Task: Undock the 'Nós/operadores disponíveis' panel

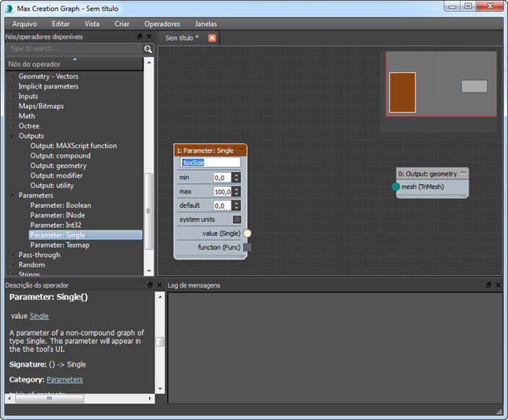Action: 140,37
